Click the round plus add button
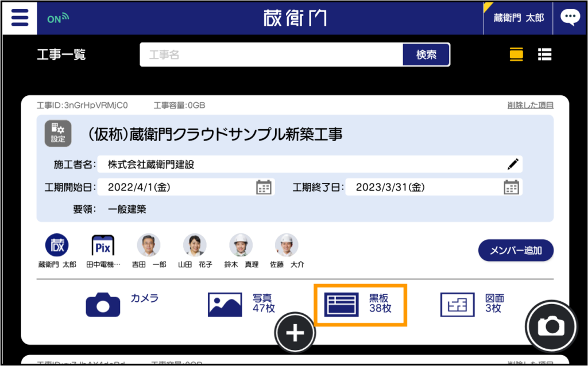 pos(295,333)
